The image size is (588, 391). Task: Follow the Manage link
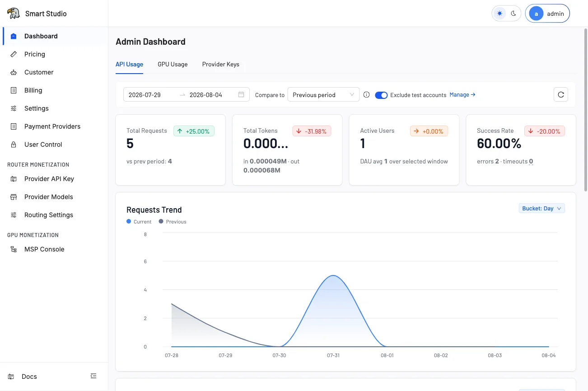click(462, 95)
